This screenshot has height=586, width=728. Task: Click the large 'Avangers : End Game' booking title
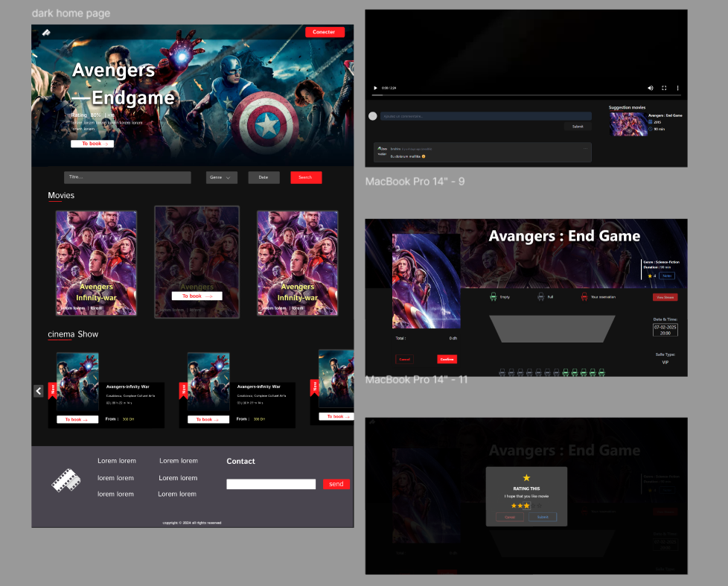[x=564, y=236]
